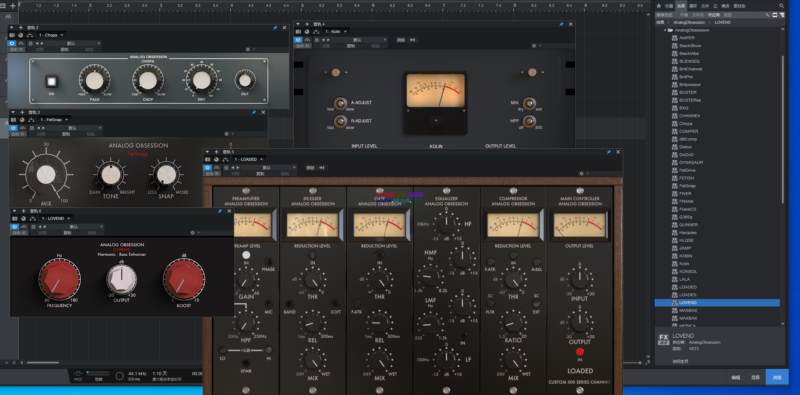Toggle the Kolin window power button
Viewport: 800px width, 395px height.
(x=298, y=39)
